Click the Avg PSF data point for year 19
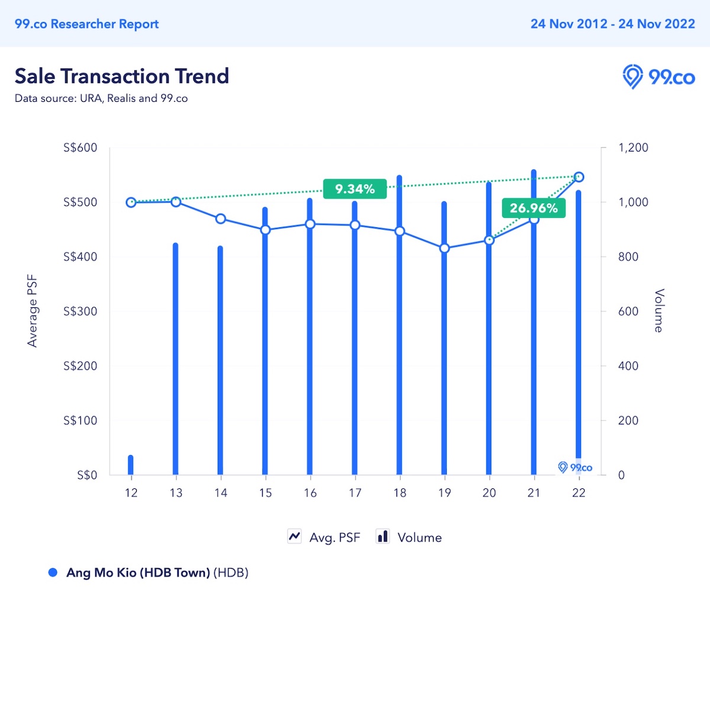The image size is (710, 728). (x=444, y=249)
